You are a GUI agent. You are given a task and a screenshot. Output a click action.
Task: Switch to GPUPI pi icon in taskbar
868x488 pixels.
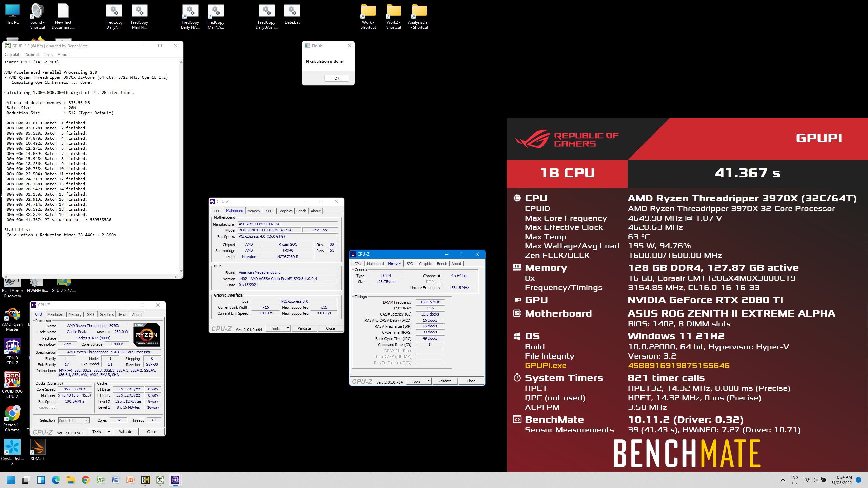tap(160, 480)
